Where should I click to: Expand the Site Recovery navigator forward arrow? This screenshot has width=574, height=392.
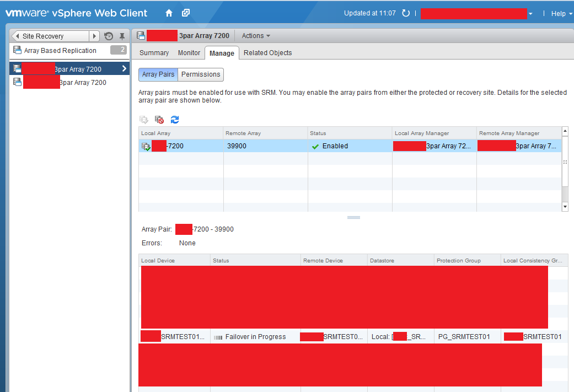(x=94, y=36)
